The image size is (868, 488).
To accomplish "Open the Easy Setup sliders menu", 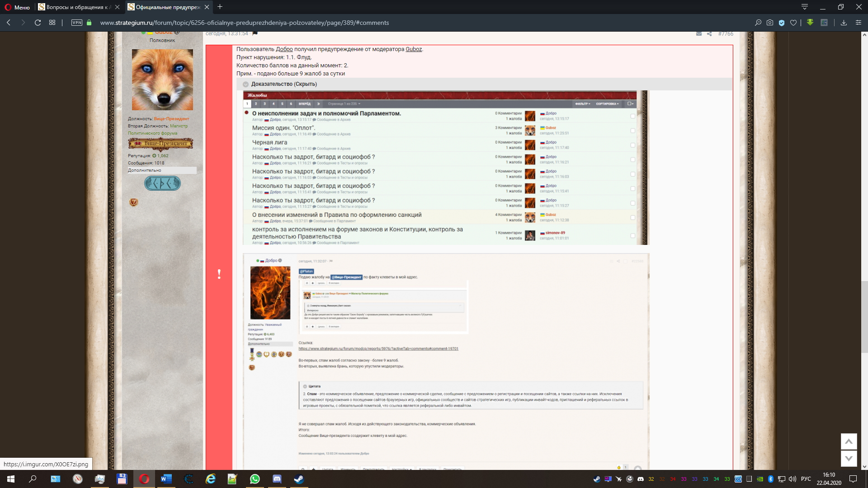I will click(859, 23).
